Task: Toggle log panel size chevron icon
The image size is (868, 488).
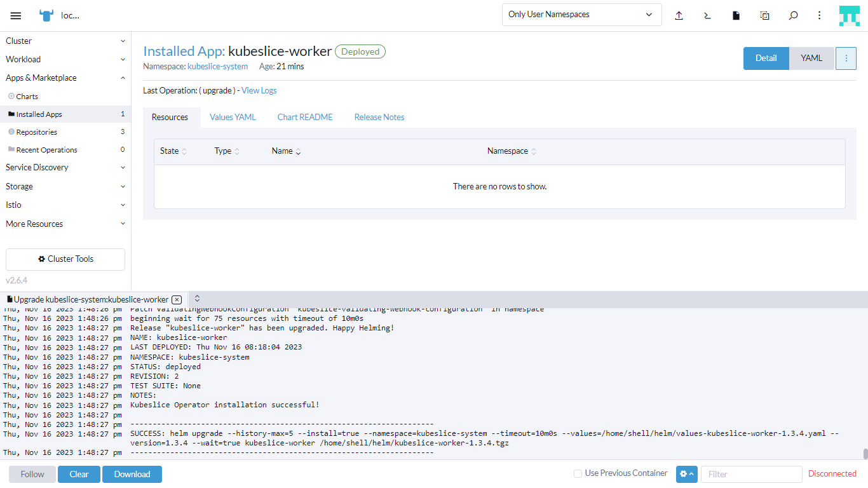Action: 197,298
